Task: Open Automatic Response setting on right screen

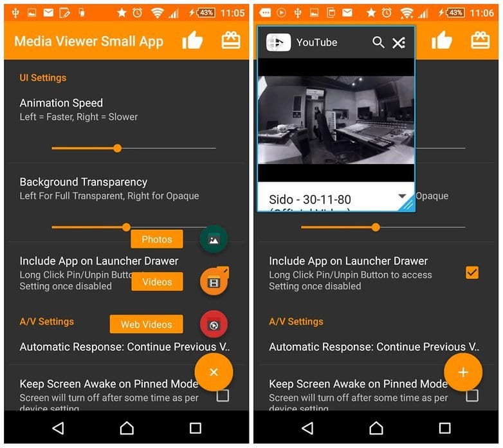Action: [x=374, y=347]
